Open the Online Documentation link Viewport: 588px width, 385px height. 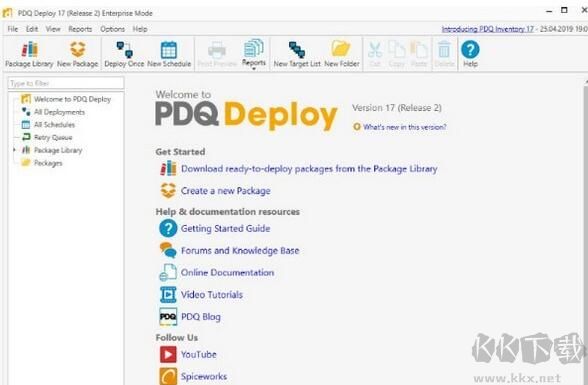(x=227, y=273)
